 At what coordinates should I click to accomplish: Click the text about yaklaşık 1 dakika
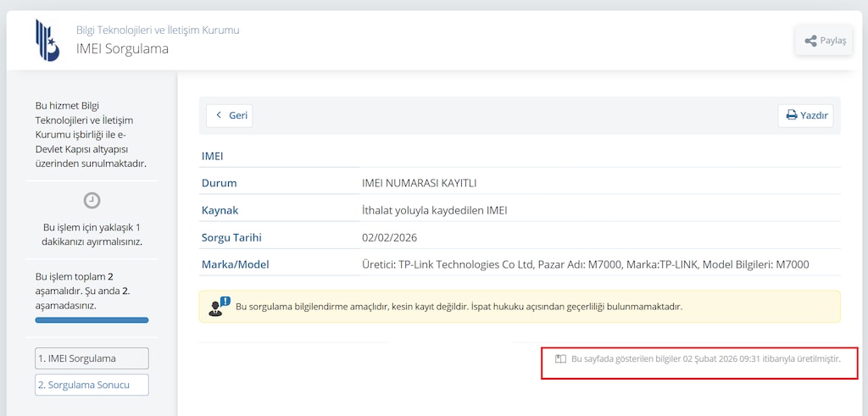click(x=92, y=235)
